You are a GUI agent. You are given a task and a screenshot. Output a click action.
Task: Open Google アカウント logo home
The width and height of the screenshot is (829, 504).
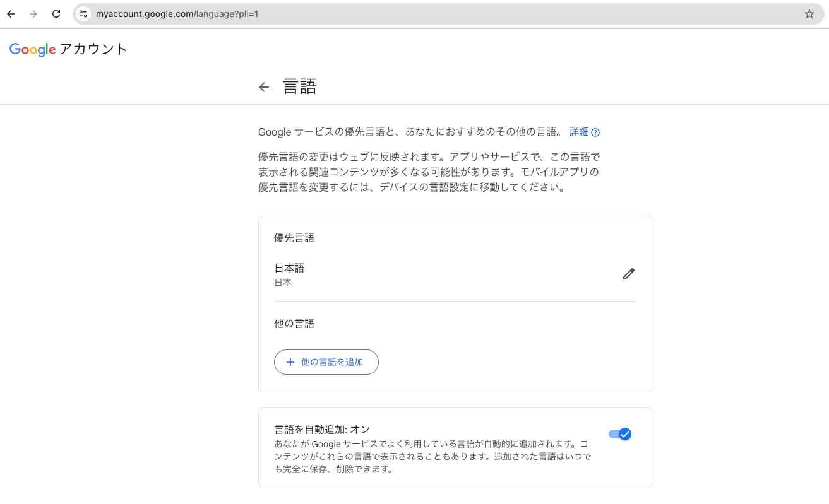[x=68, y=49]
